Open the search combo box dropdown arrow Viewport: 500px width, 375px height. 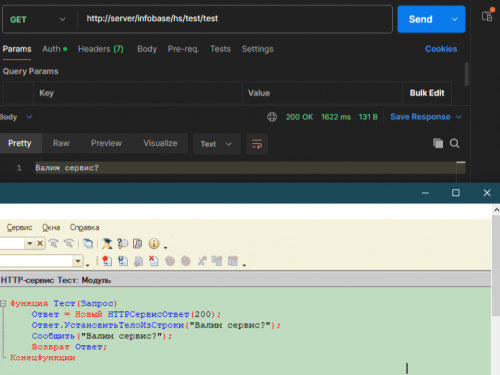click(30, 244)
